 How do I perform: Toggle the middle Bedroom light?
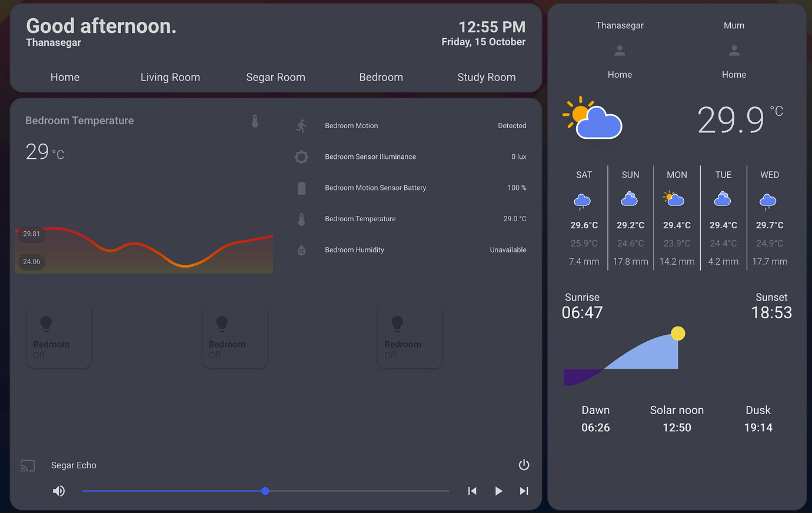click(234, 335)
